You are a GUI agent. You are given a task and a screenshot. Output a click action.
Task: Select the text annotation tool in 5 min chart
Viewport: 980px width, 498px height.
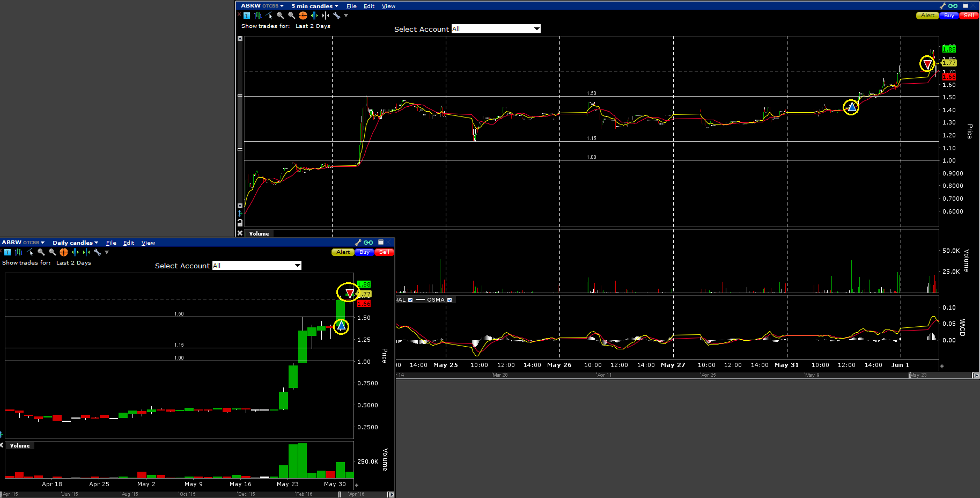(247, 16)
